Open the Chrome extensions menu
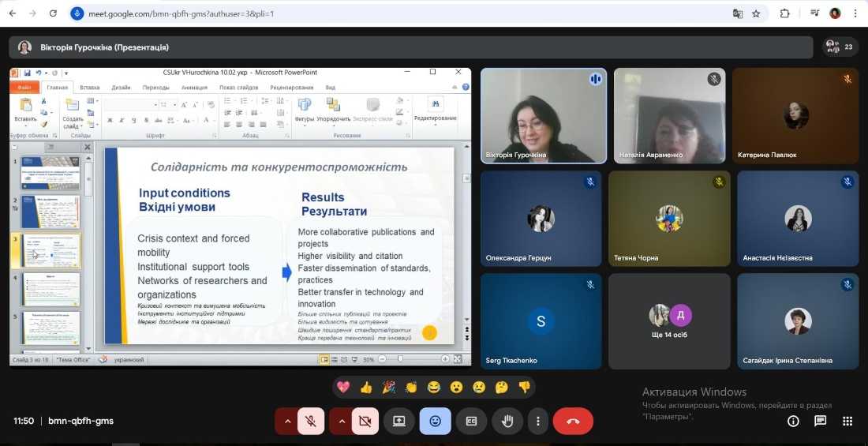Screen dimensions: 868x446 (784, 13)
